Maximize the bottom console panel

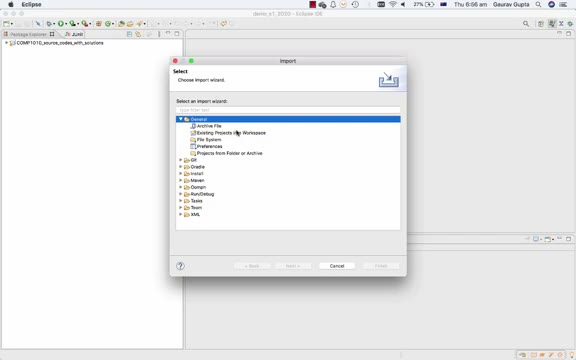click(x=569, y=239)
